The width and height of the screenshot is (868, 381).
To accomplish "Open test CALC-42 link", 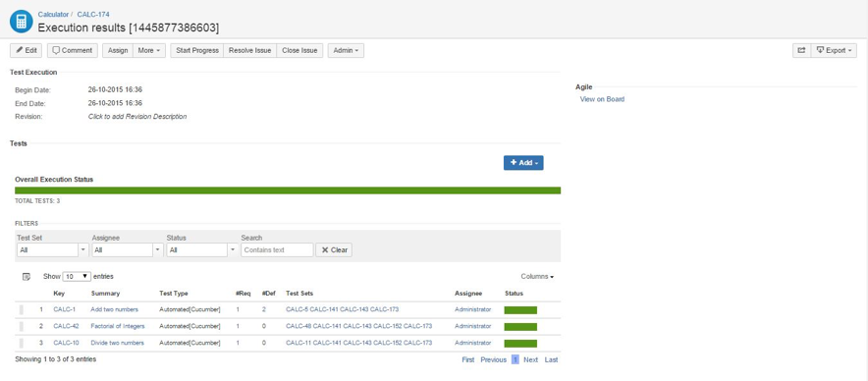I will pyautogui.click(x=66, y=326).
